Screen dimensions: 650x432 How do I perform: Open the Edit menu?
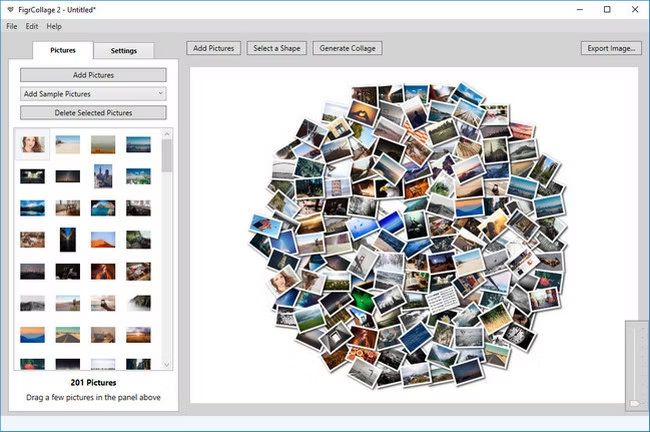click(32, 26)
